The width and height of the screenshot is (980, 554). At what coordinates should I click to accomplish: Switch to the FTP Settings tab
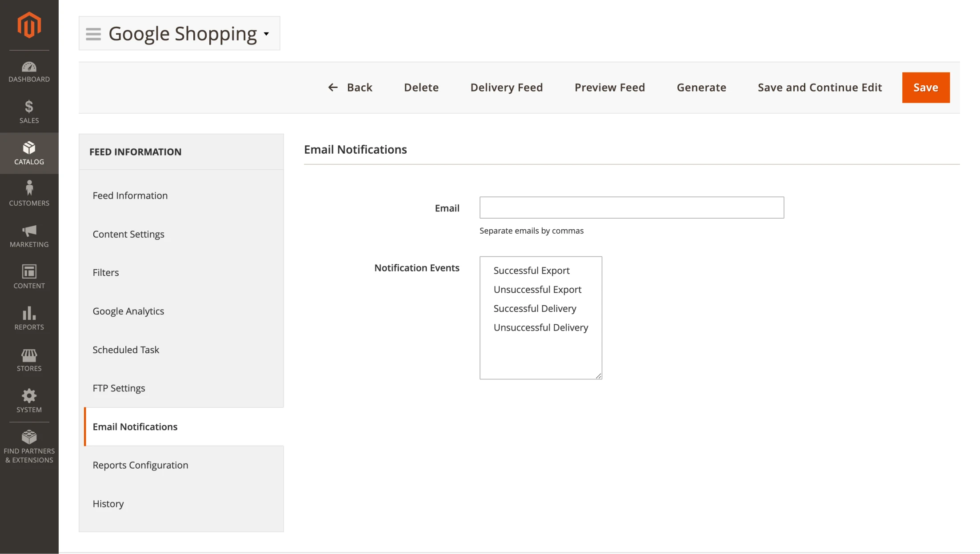tap(119, 388)
